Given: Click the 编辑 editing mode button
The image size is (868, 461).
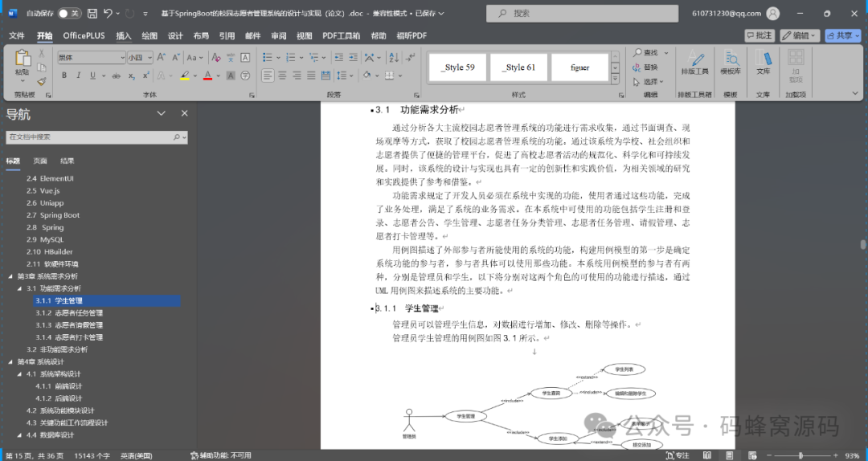Looking at the screenshot, I should (x=800, y=35).
